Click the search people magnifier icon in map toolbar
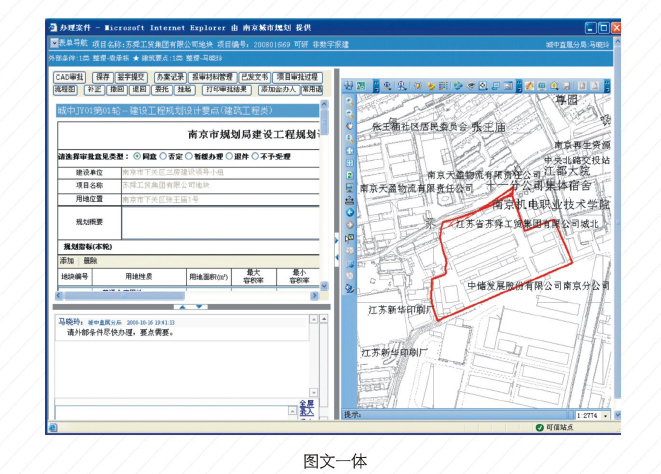This screenshot has width=661, height=474. tap(402, 86)
